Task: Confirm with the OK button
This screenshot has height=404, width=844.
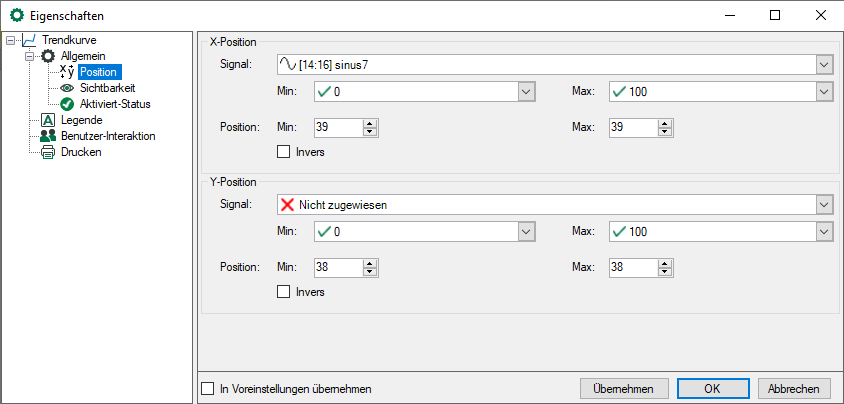Action: (x=713, y=388)
